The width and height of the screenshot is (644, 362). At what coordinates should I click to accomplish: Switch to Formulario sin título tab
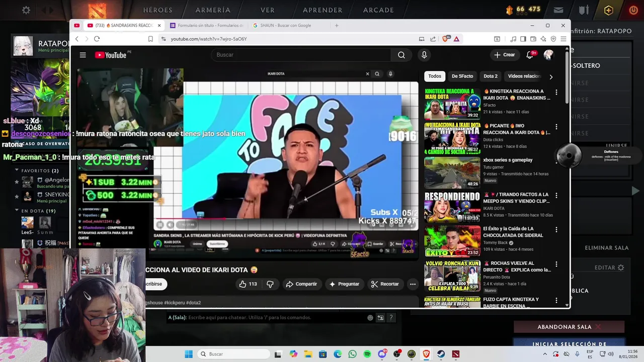(206, 26)
